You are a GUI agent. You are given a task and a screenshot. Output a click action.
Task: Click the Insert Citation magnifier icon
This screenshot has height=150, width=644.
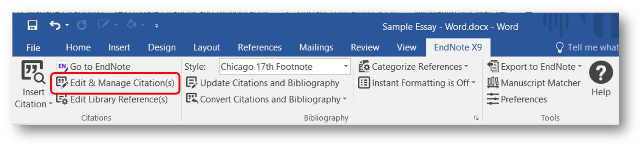tap(33, 72)
